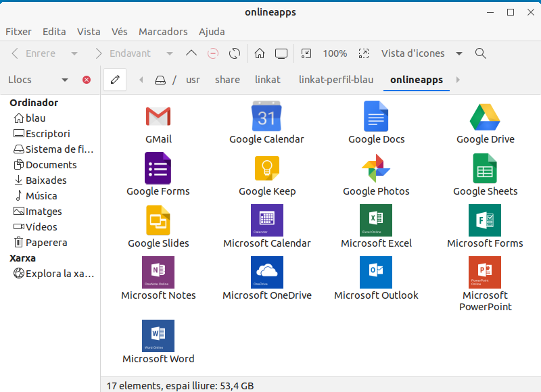This screenshot has width=541, height=392.
Task: Open Paperera in the sidebar
Action: 46,243
